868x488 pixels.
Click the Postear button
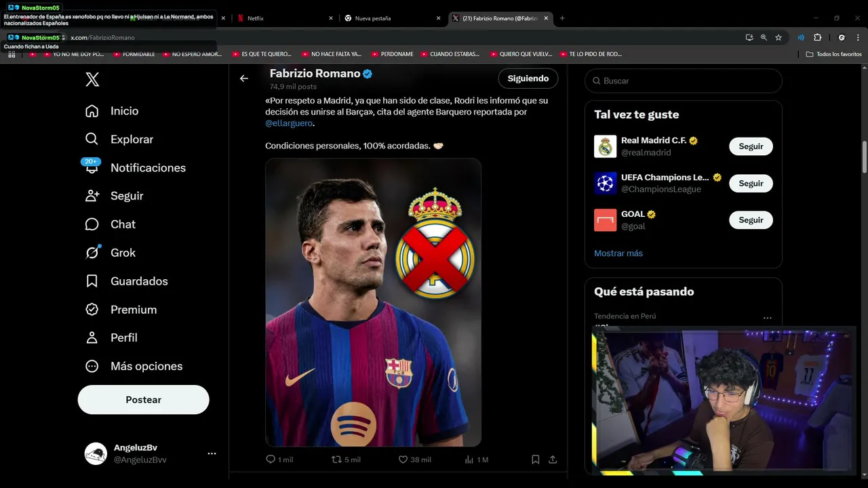point(144,400)
